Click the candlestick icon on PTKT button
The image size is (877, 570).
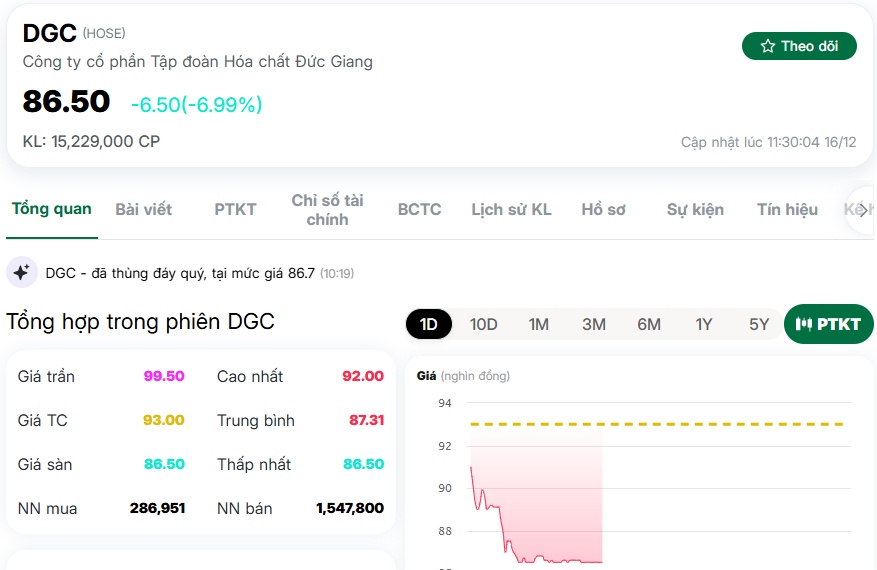coord(803,324)
